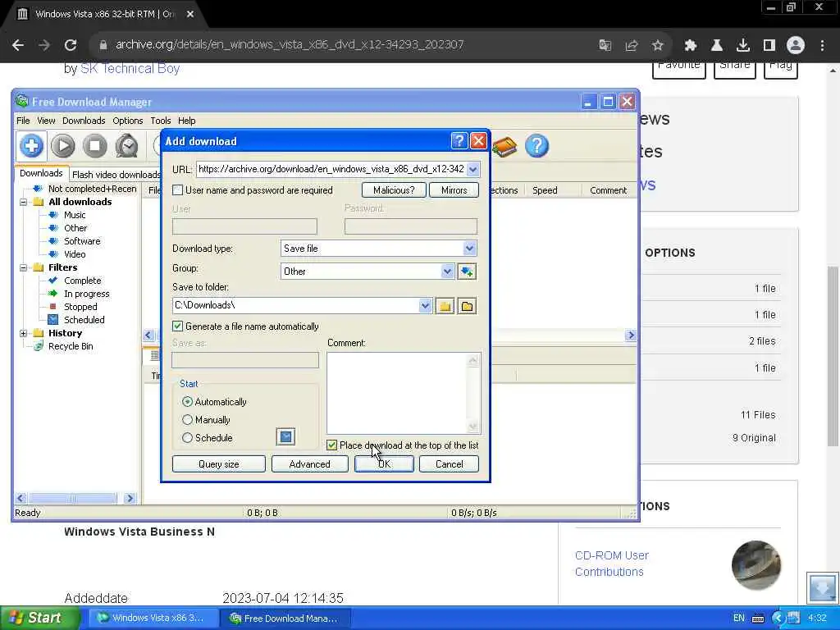The height and width of the screenshot is (630, 840).
Task: Collapse the Filters tree node
Action: (x=24, y=267)
